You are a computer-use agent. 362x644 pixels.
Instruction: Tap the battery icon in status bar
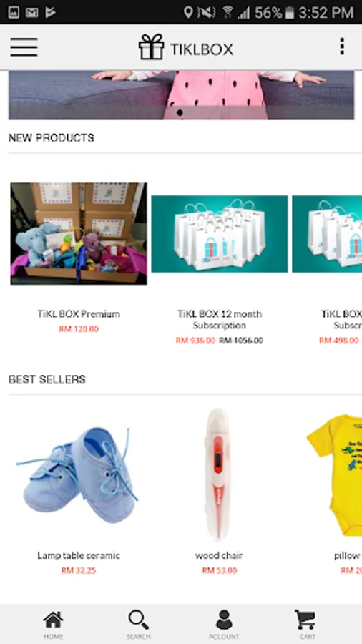(289, 12)
